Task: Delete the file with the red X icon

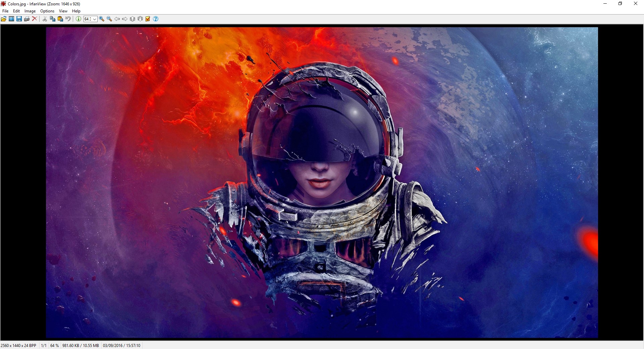Action: click(x=35, y=19)
